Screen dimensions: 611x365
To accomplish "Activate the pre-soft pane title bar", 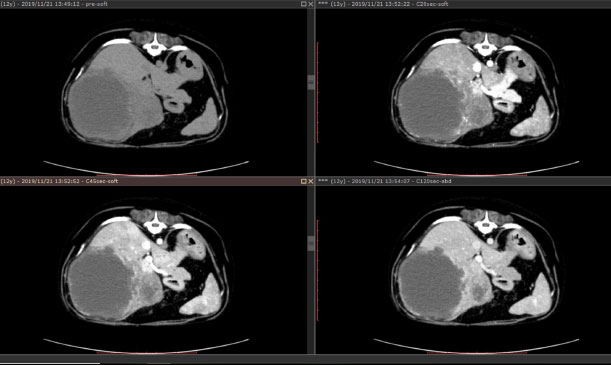I will [x=150, y=4].
